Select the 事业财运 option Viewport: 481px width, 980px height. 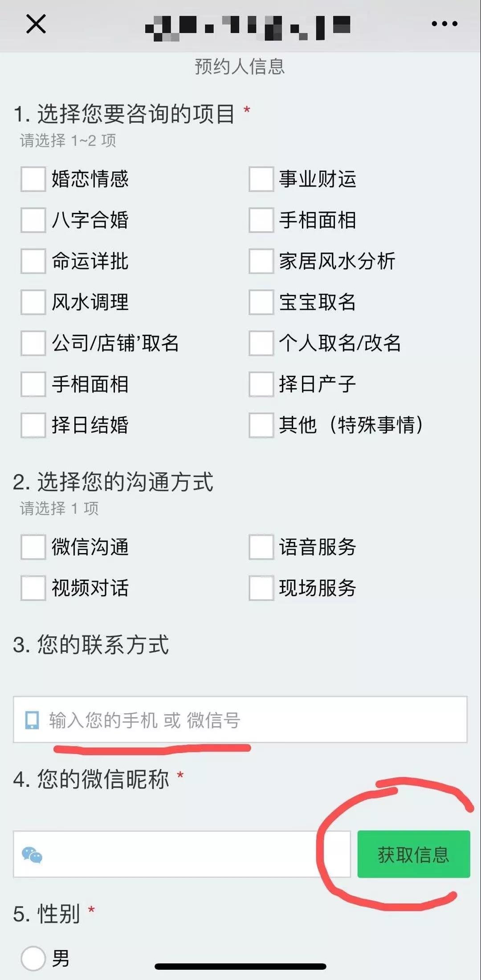point(261,179)
